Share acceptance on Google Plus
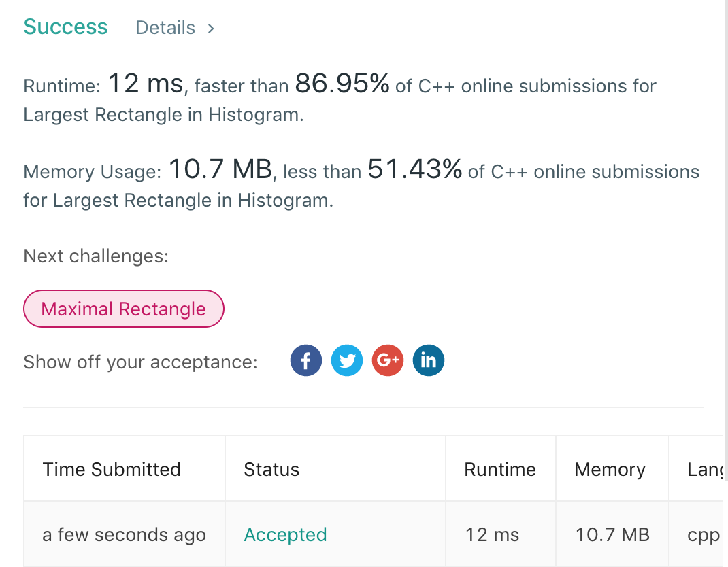 tap(388, 360)
